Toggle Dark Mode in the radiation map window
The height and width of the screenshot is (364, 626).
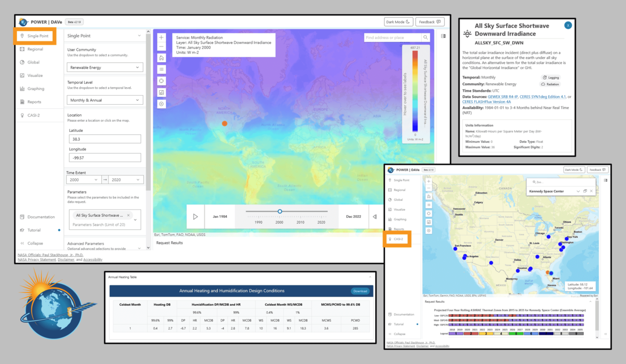398,22
